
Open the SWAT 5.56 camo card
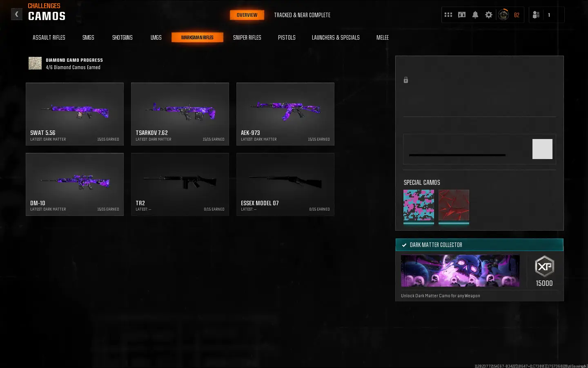tap(75, 114)
